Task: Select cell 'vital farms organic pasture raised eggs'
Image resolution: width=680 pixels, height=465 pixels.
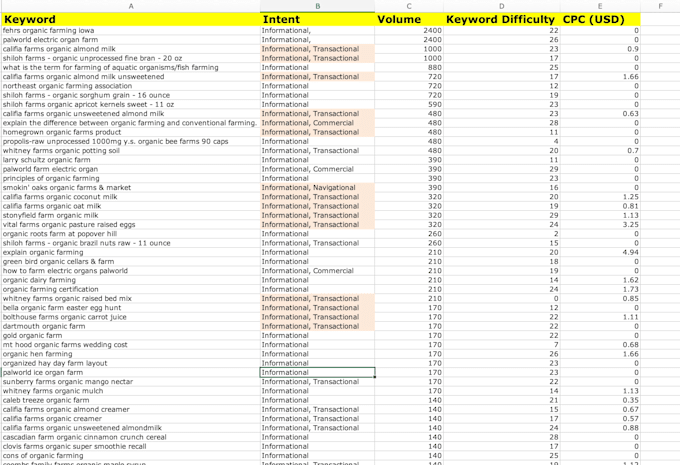Action: [131, 224]
